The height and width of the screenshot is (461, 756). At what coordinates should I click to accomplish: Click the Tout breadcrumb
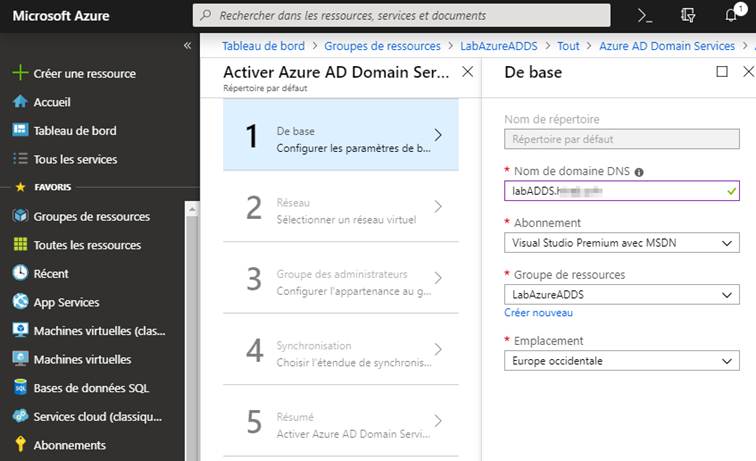(x=568, y=46)
